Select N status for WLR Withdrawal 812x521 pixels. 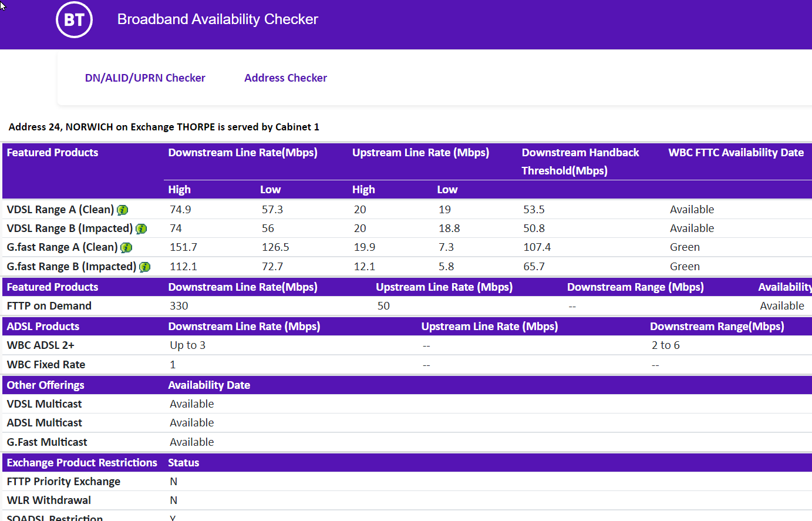[174, 500]
